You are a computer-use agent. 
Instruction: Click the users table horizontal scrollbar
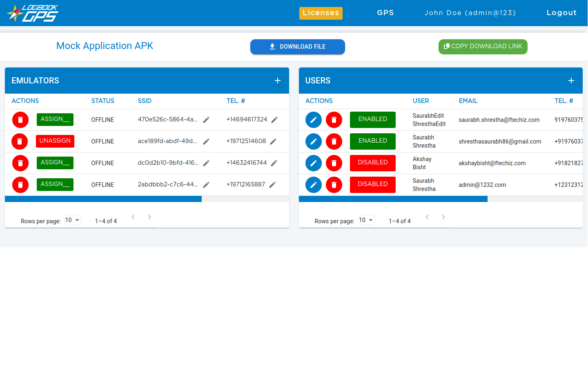click(393, 199)
